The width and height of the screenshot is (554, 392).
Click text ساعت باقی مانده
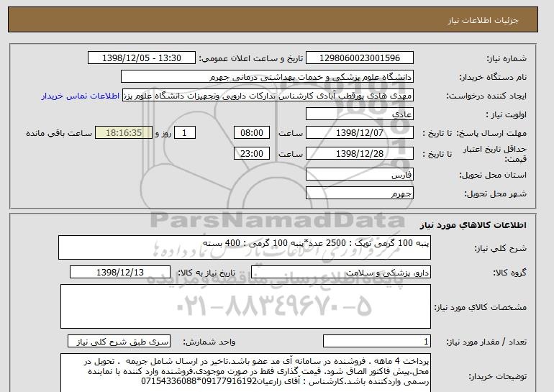click(x=59, y=134)
